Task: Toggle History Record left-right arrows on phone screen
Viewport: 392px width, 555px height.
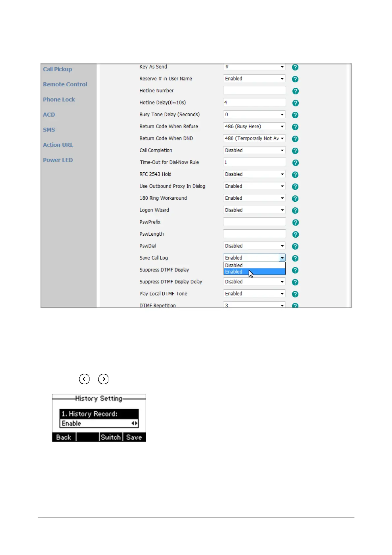Action: point(134,423)
